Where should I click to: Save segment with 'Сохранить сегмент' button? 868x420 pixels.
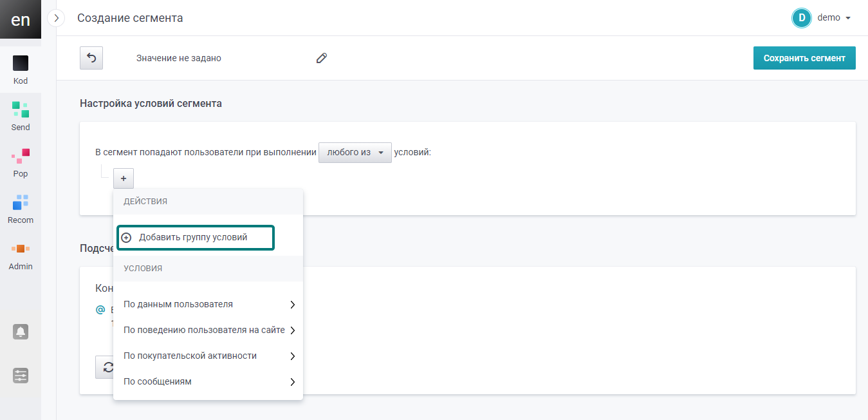pyautogui.click(x=804, y=58)
